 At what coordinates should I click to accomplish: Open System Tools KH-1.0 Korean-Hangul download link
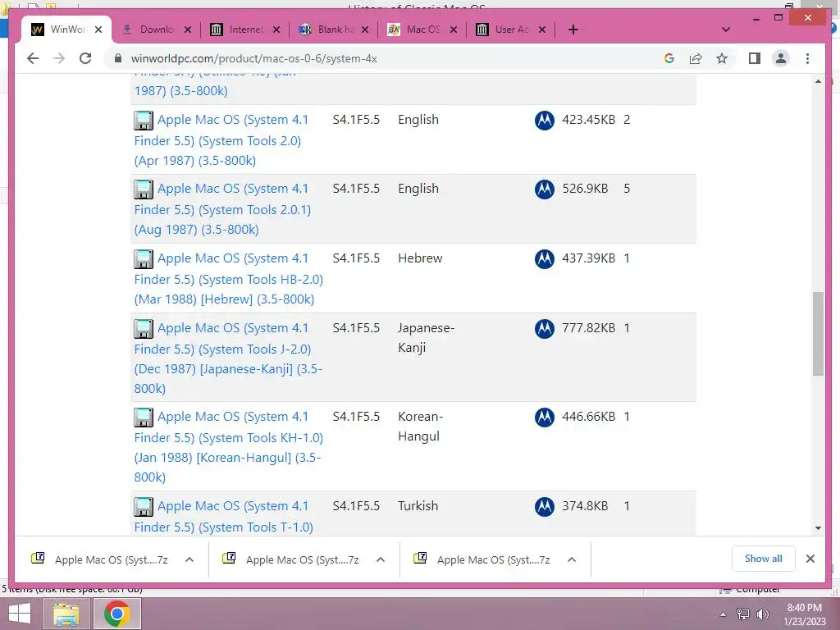pyautogui.click(x=229, y=447)
